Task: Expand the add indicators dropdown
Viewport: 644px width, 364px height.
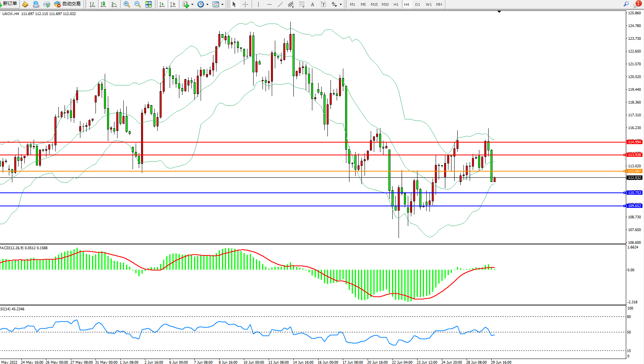Action: pyautogui.click(x=192, y=5)
